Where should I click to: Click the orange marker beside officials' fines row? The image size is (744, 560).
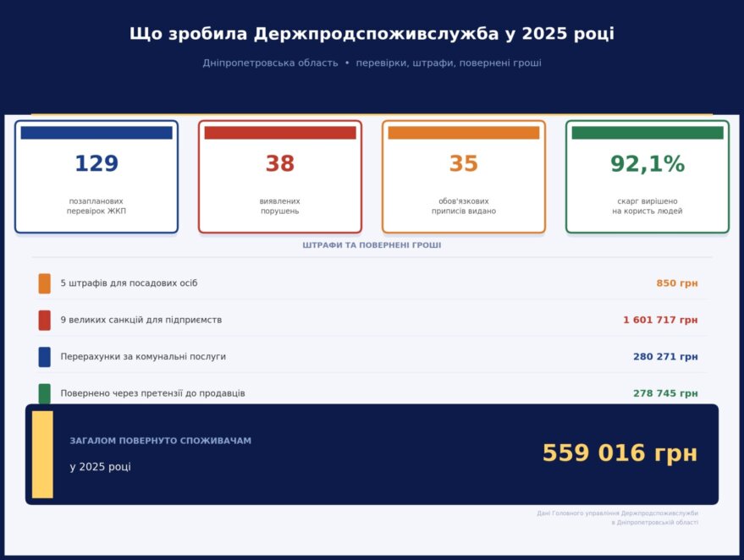click(x=44, y=283)
